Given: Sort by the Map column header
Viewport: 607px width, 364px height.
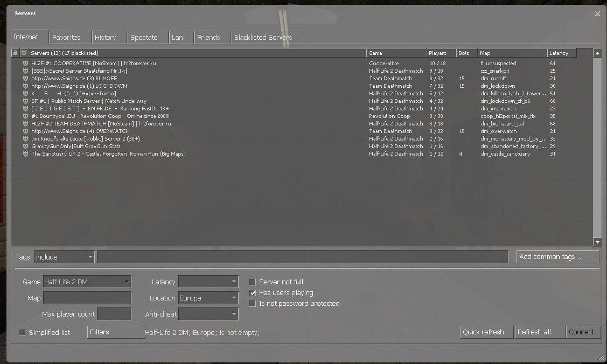Looking at the screenshot, I should point(512,53).
